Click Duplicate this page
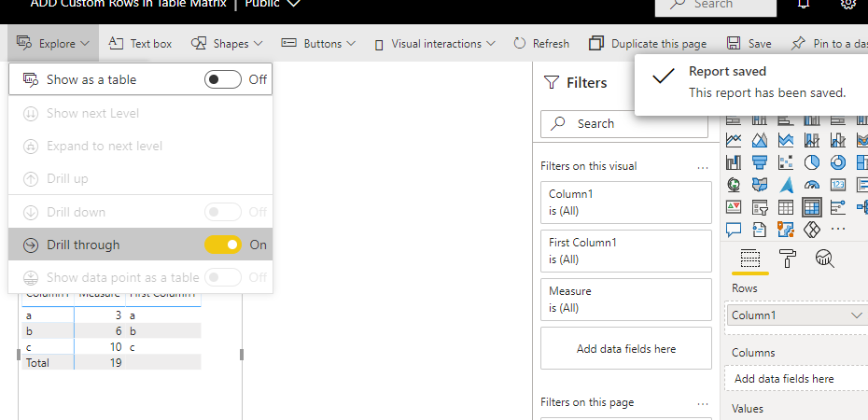This screenshot has height=420, width=868. click(648, 43)
